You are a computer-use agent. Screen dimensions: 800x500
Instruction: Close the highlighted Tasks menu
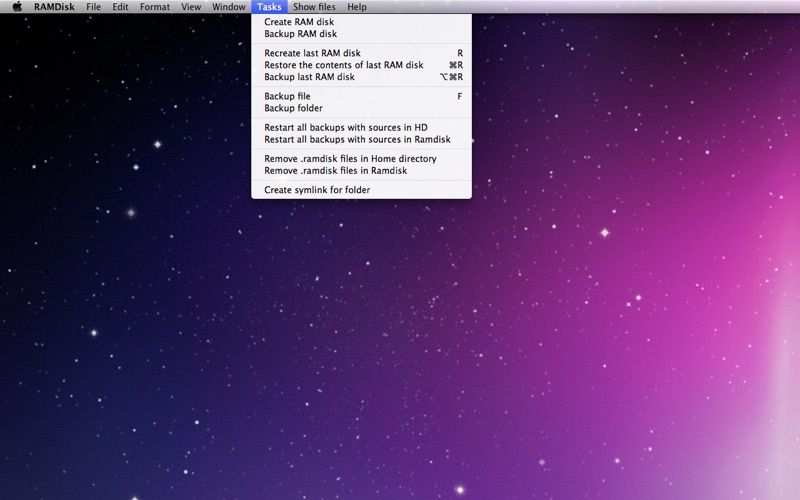(x=269, y=7)
